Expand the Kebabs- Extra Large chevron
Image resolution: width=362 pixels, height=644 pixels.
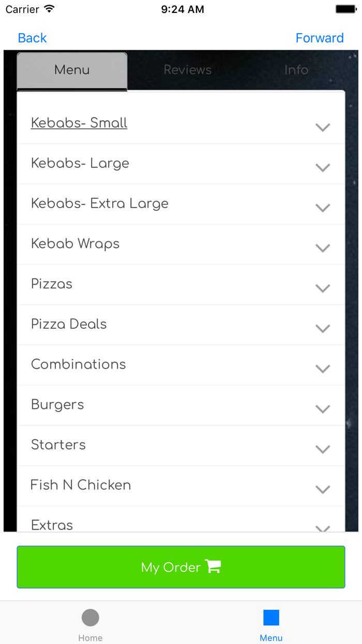[x=323, y=208]
